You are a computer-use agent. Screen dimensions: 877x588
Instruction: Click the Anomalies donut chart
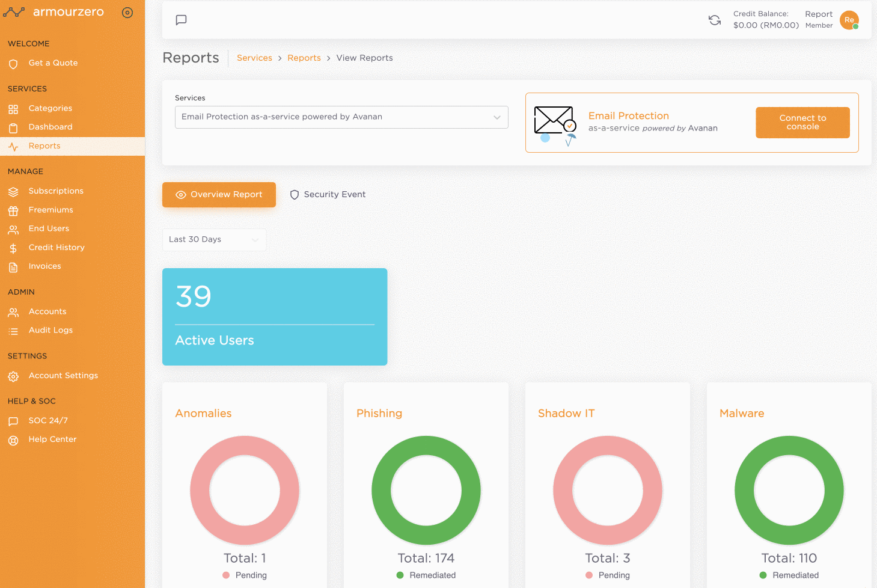coord(245,491)
